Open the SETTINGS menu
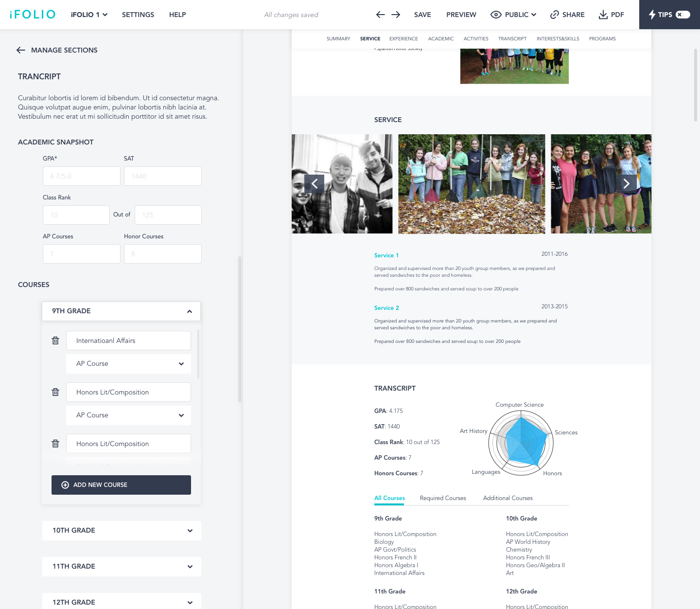 [x=138, y=15]
